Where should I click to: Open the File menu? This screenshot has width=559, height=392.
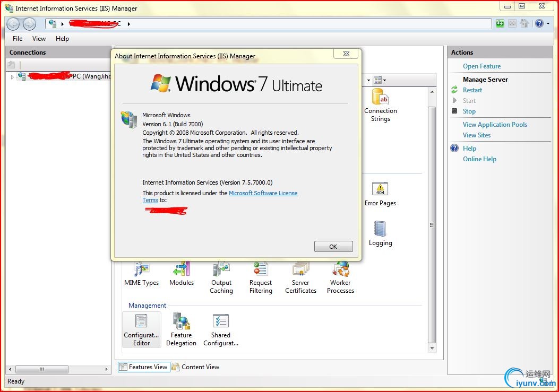pos(18,39)
